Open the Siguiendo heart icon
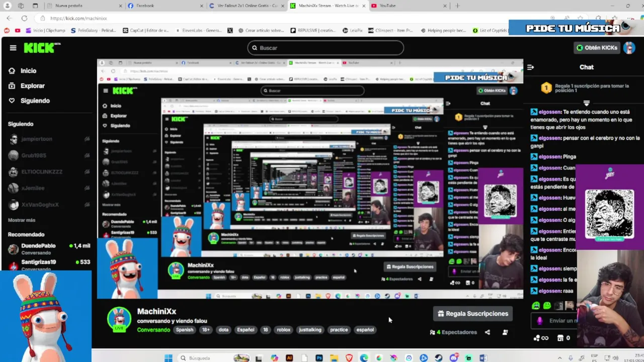Image resolution: width=644 pixels, height=362 pixels. click(12, 101)
